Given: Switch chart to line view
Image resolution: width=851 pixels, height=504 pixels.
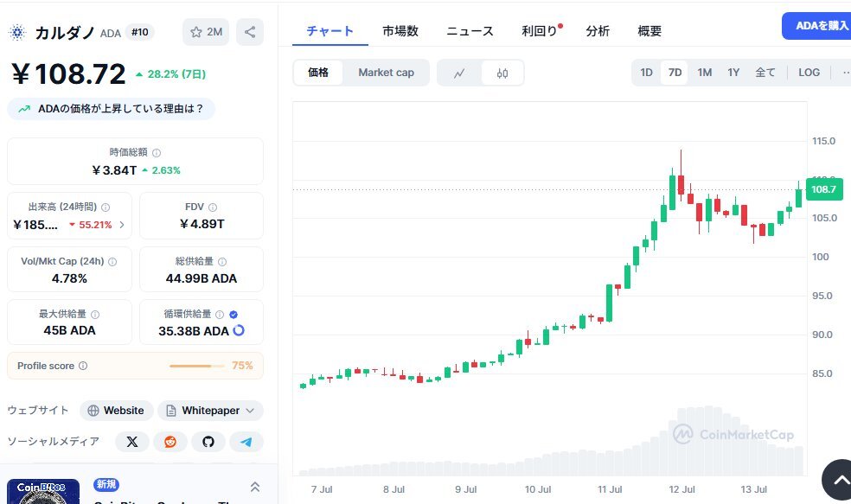Looking at the screenshot, I should pos(459,73).
